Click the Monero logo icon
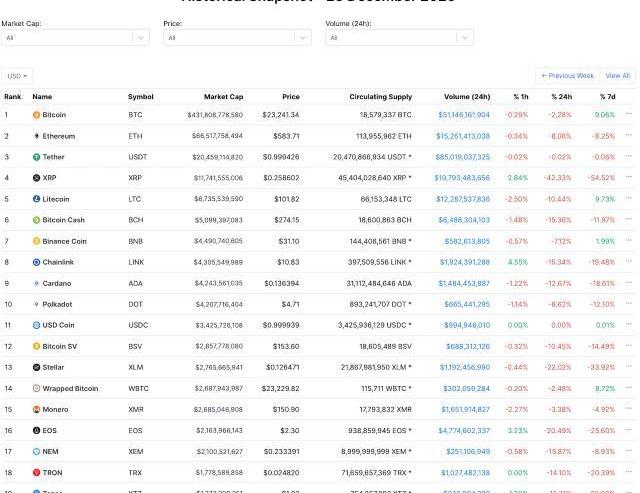This screenshot has width=640, height=493. [x=37, y=409]
